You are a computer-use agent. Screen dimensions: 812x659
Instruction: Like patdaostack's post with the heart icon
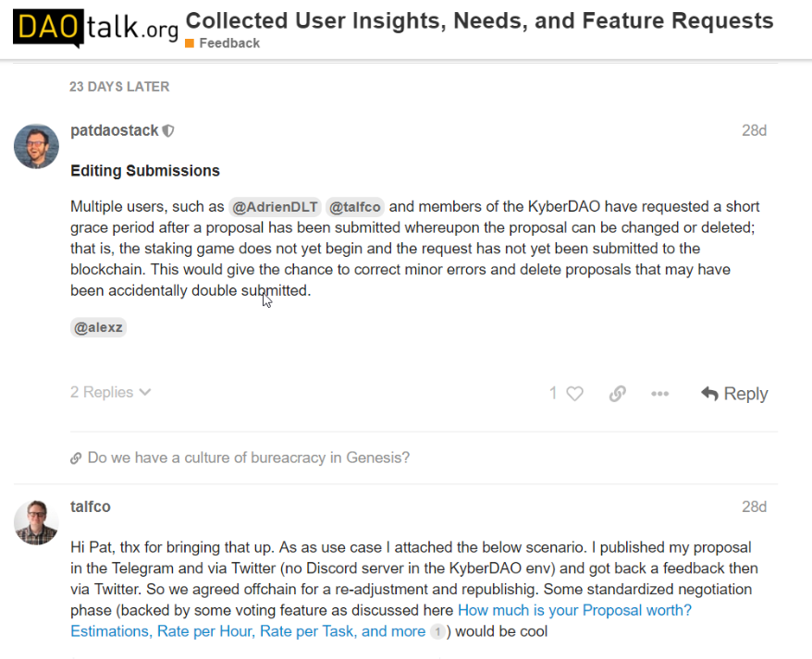[x=574, y=394]
